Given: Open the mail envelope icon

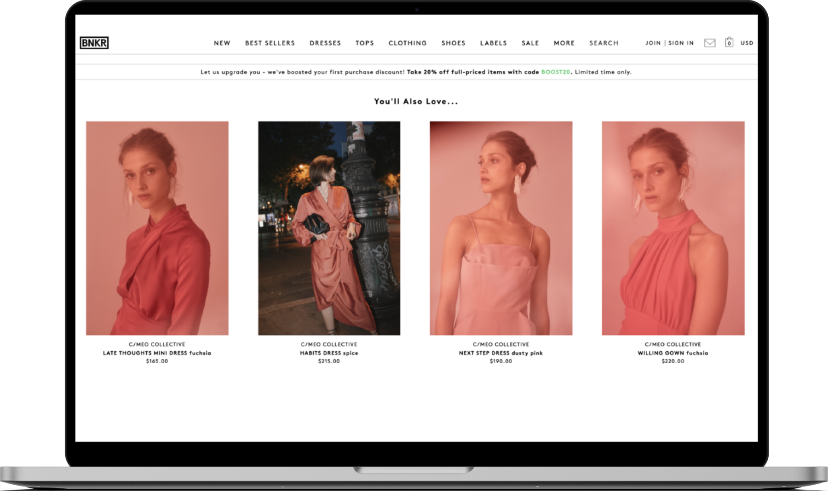Looking at the screenshot, I should point(710,43).
